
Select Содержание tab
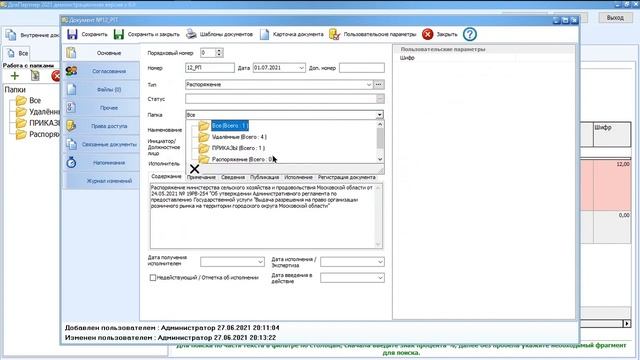coord(166,176)
